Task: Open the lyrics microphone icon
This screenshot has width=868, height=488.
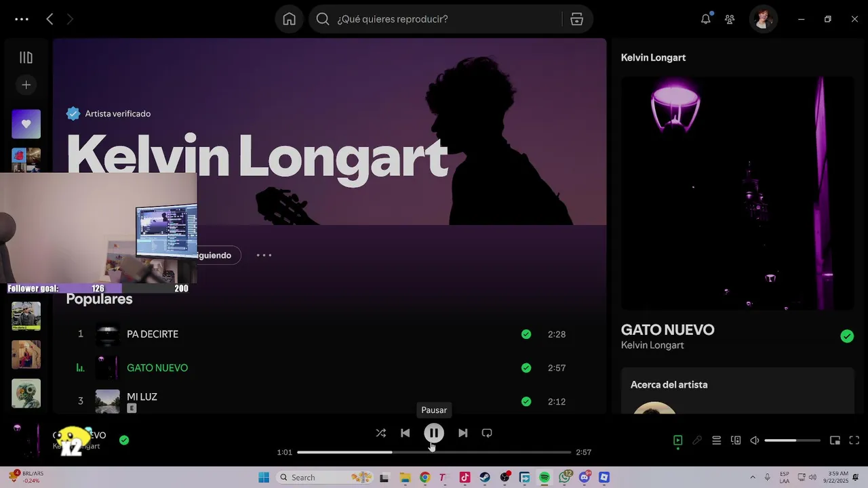Action: tap(697, 441)
